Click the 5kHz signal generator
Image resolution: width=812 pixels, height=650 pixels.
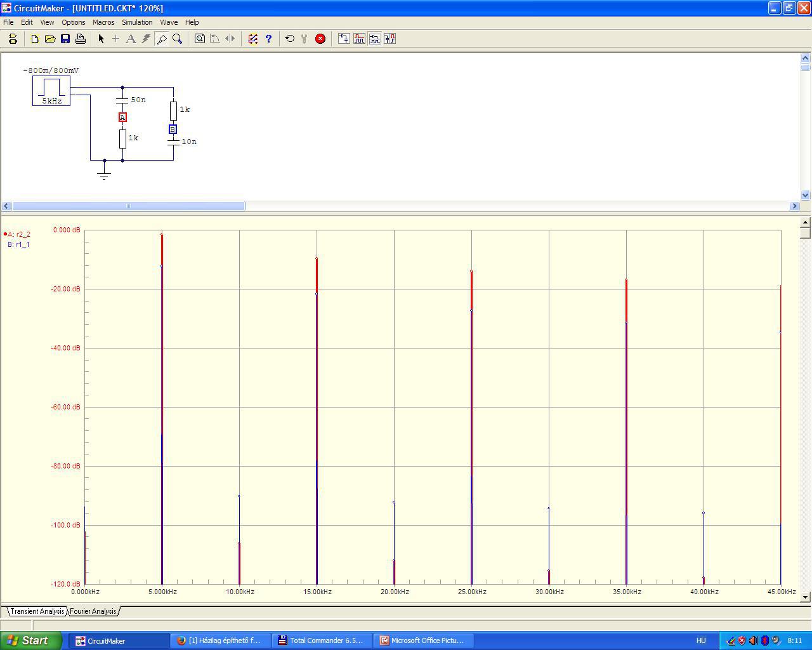[51, 91]
